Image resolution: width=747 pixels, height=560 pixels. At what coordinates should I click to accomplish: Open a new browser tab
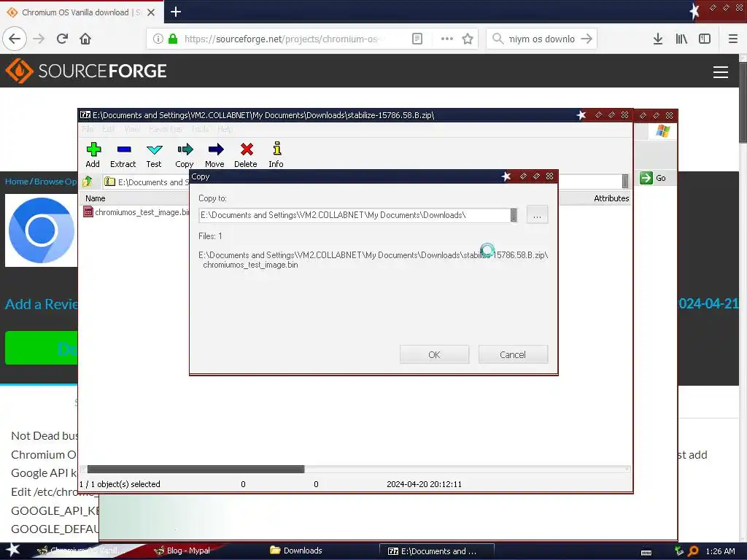pos(176,12)
